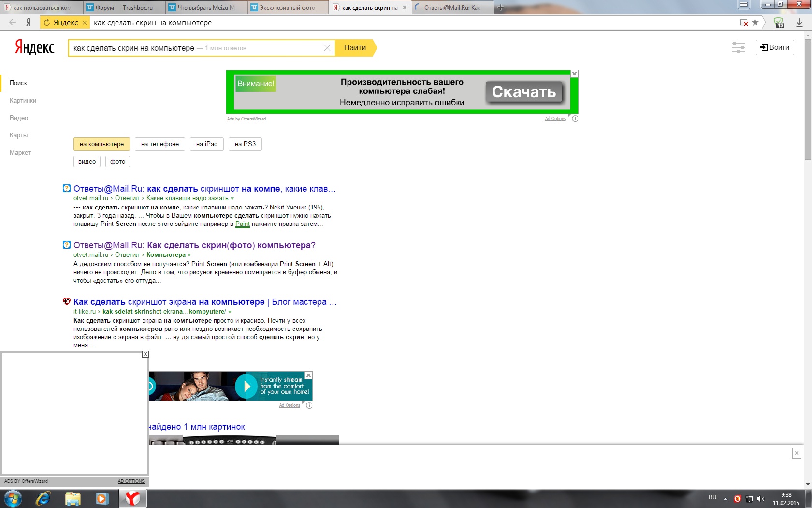Toggle 'фото' filter chip
Image resolution: width=812 pixels, height=508 pixels.
[x=117, y=162]
